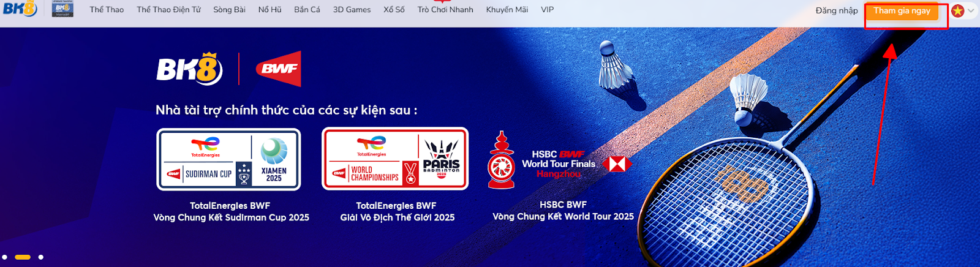The image size is (980, 267).
Task: Open the Xổ Số menu
Action: [x=394, y=10]
